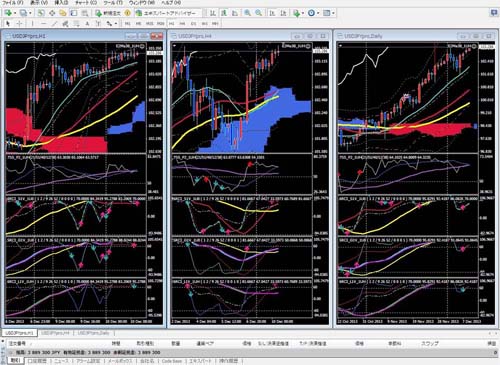
Task: Zoom out the chart with magnifier minus
Action: point(258,13)
